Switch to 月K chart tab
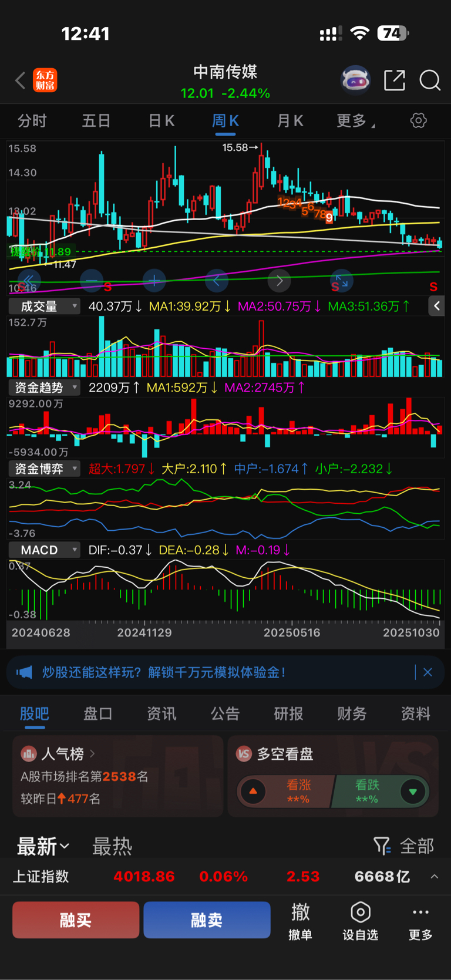Image resolution: width=451 pixels, height=980 pixels. point(290,121)
